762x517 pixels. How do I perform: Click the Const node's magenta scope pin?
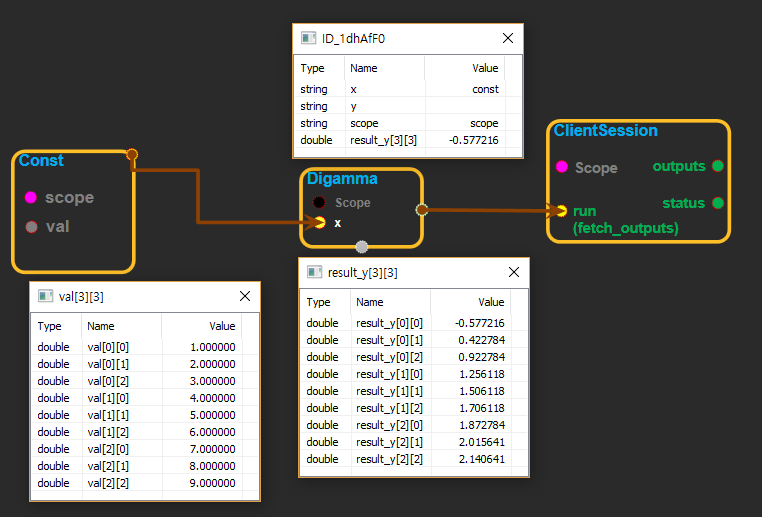point(31,198)
